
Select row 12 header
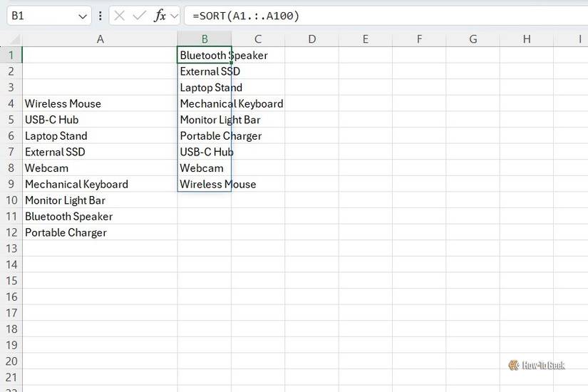11,232
